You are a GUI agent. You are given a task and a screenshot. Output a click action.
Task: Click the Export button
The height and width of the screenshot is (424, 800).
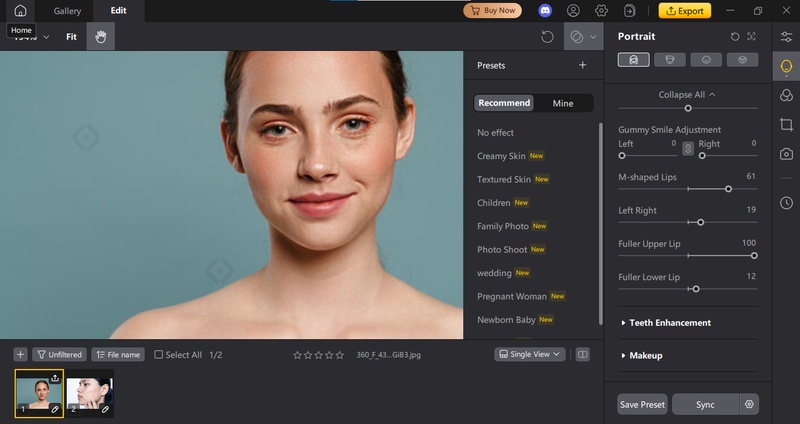click(x=684, y=11)
